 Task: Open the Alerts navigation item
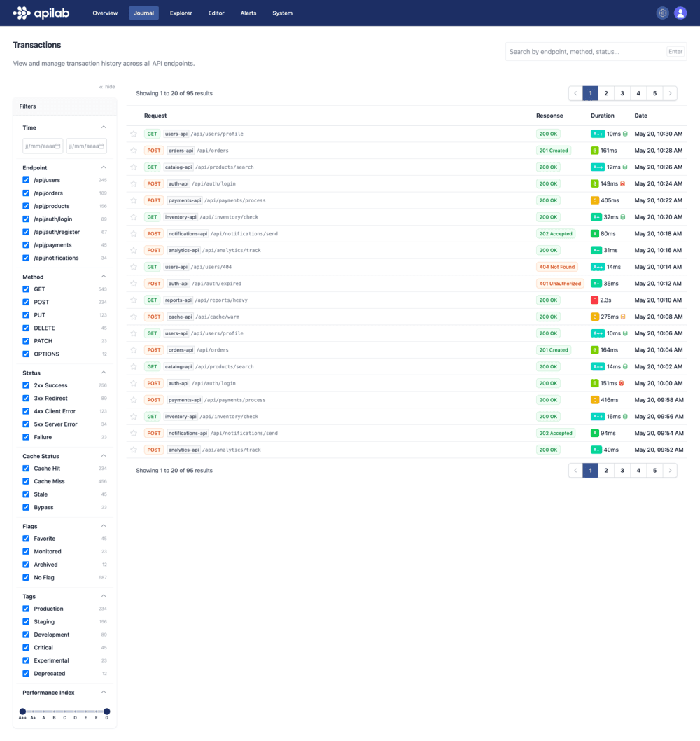248,13
